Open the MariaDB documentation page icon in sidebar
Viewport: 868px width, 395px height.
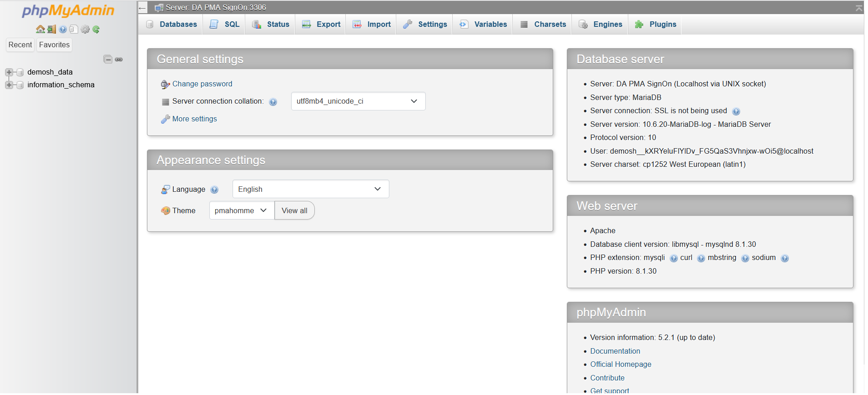(x=74, y=29)
